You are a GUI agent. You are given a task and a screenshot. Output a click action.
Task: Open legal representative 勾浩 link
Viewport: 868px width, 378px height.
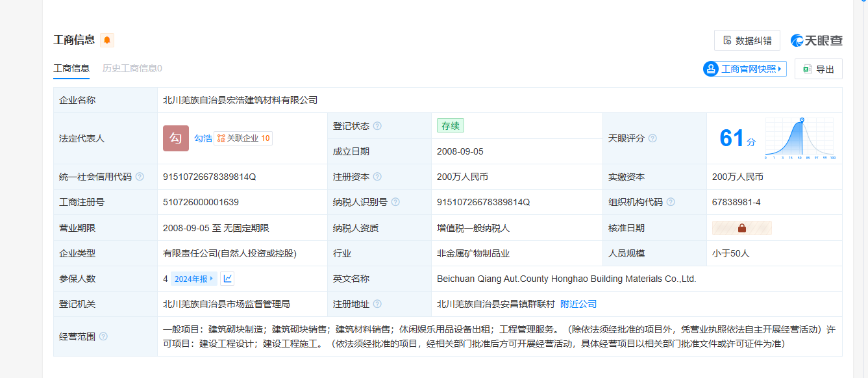[203, 138]
